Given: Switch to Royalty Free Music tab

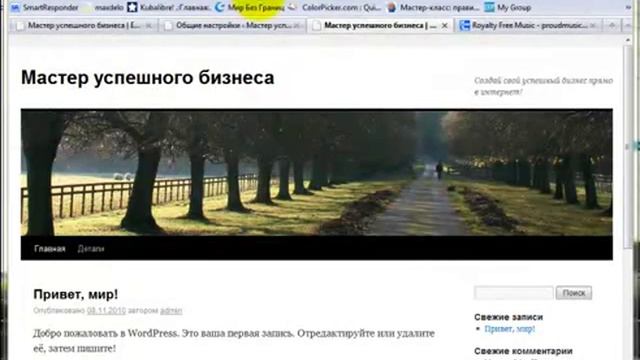Looking at the screenshot, I should [x=527, y=26].
